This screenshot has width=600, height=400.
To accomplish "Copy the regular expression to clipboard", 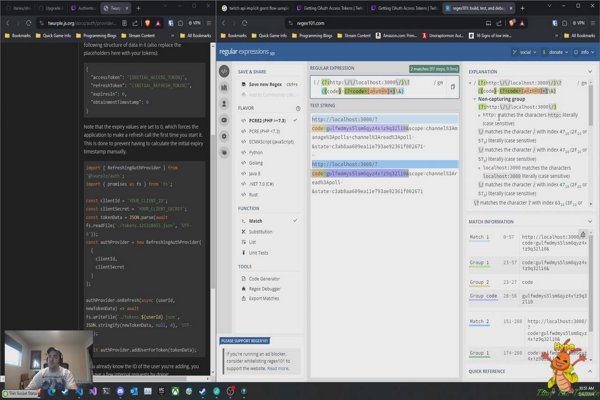I will coord(452,87).
